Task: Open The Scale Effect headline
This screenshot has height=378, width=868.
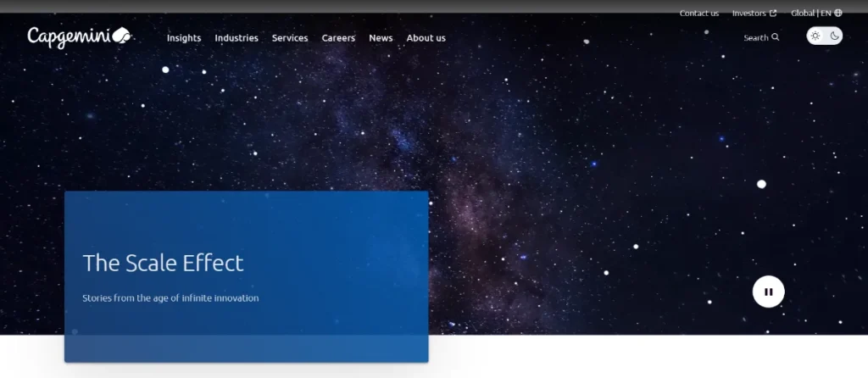Action: tap(163, 263)
